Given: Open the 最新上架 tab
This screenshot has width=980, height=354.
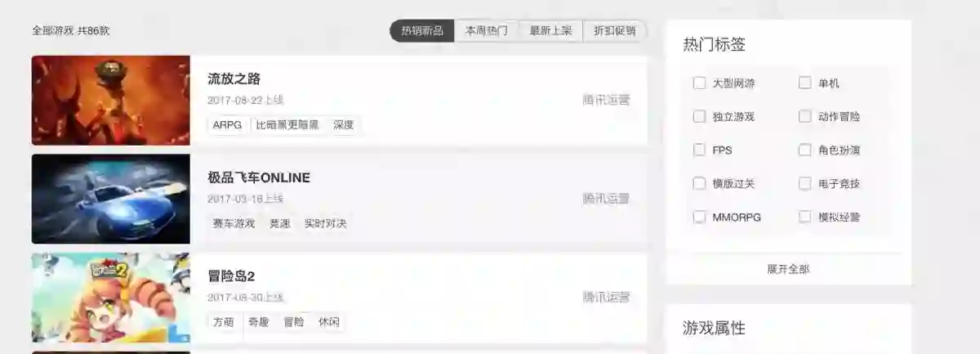Looking at the screenshot, I should pos(550,31).
